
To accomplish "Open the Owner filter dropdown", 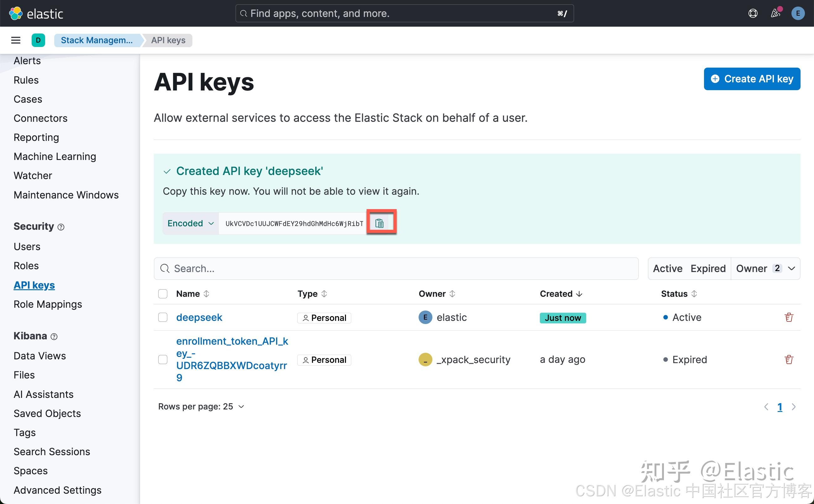I will pos(765,268).
